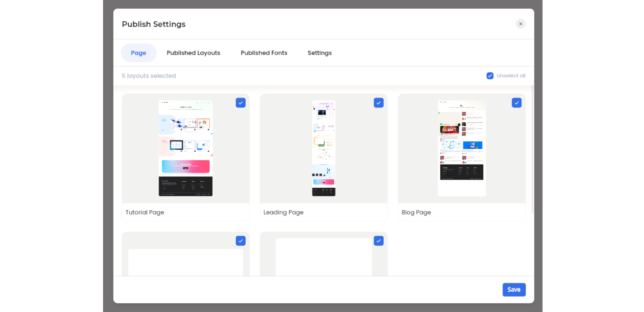The image size is (644, 312).
Task: Open the Published Fonts tab
Action: coord(264,53)
